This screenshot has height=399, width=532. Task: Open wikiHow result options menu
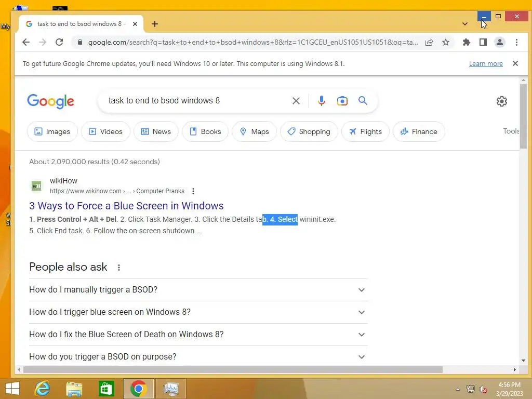193,191
